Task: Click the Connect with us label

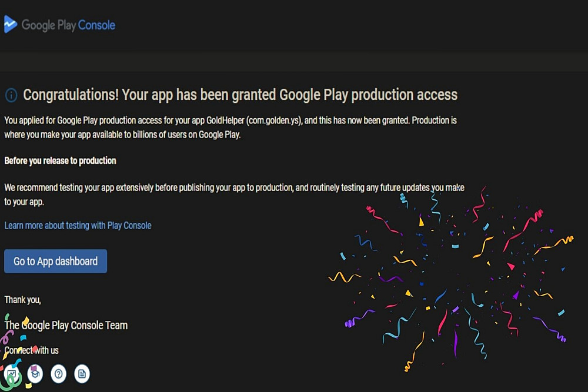Action: pos(32,350)
